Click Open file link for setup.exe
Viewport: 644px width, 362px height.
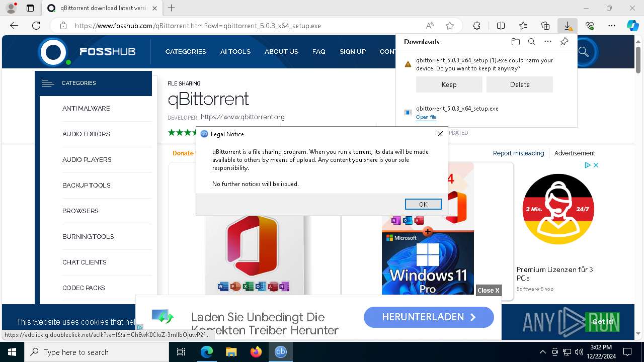426,117
